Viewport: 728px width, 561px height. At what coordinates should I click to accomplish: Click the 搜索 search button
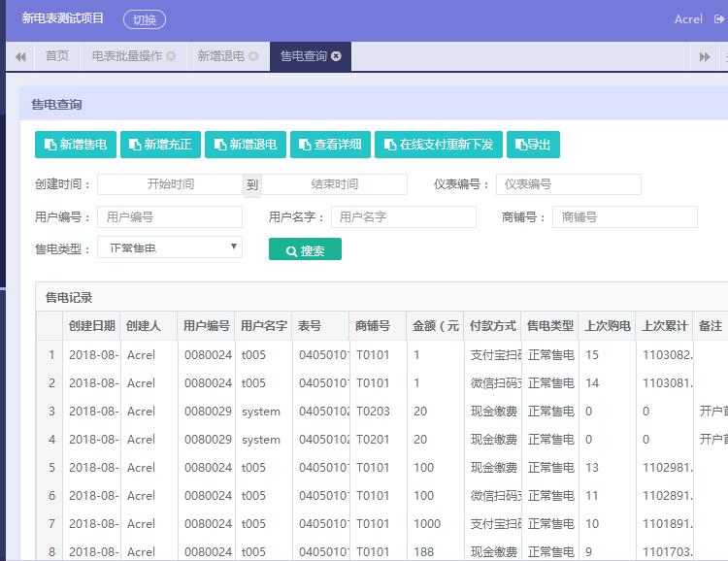point(305,249)
